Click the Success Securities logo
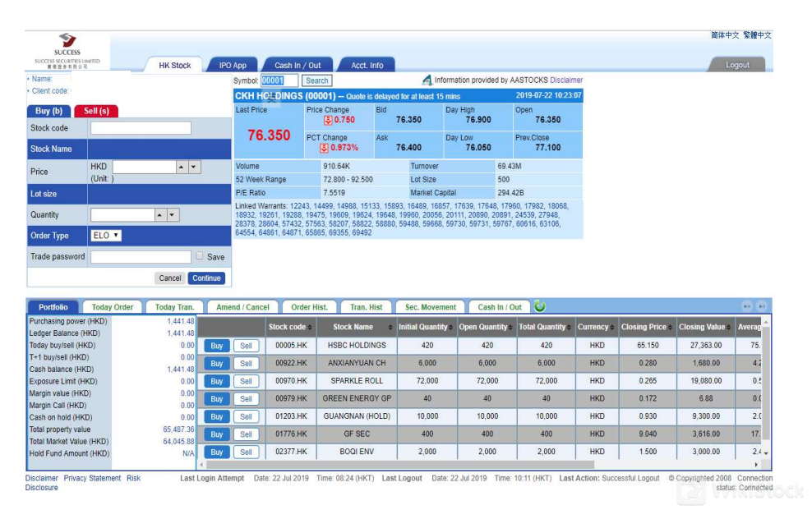 click(67, 51)
